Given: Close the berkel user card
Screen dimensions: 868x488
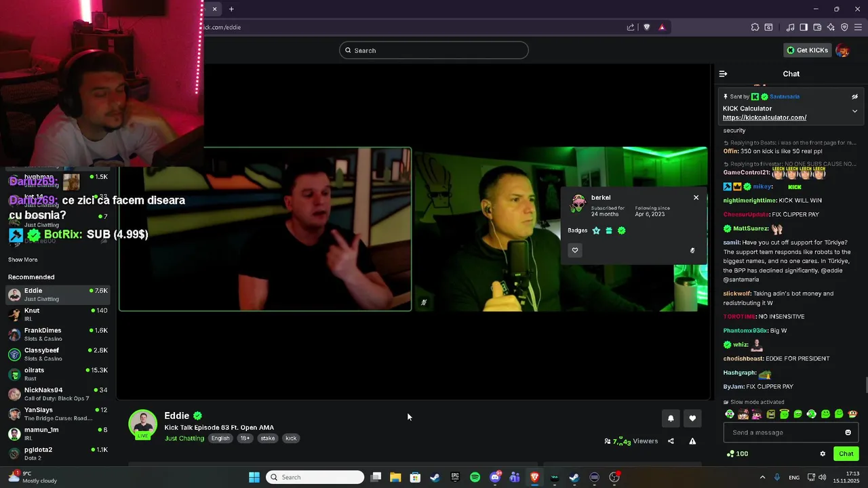Looking at the screenshot, I should point(696,197).
